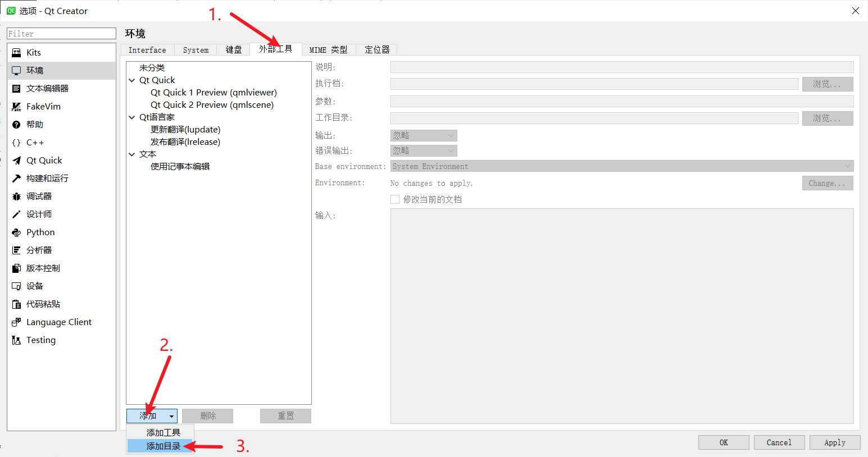Click the 环境 monitor icon
The image size is (868, 457).
(16, 70)
